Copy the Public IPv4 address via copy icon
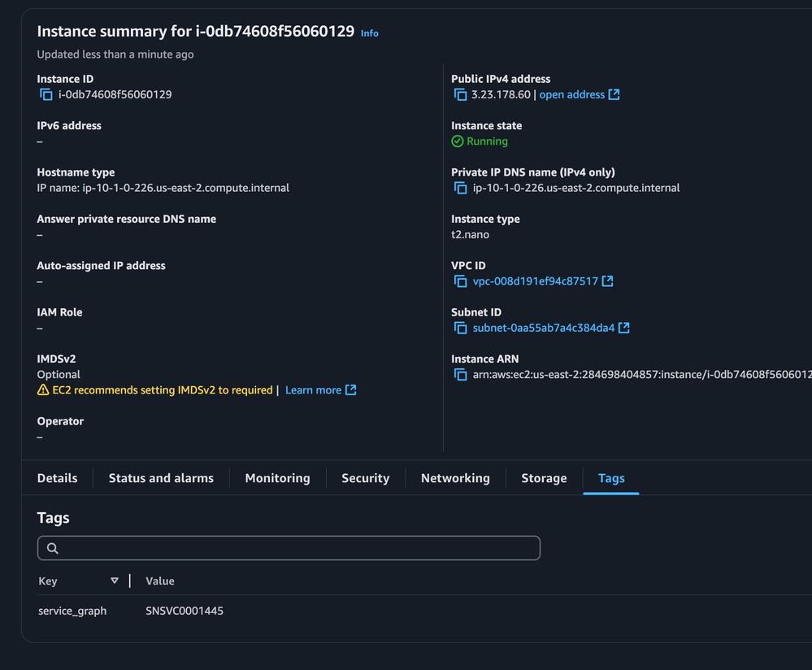This screenshot has width=812, height=670. point(461,94)
